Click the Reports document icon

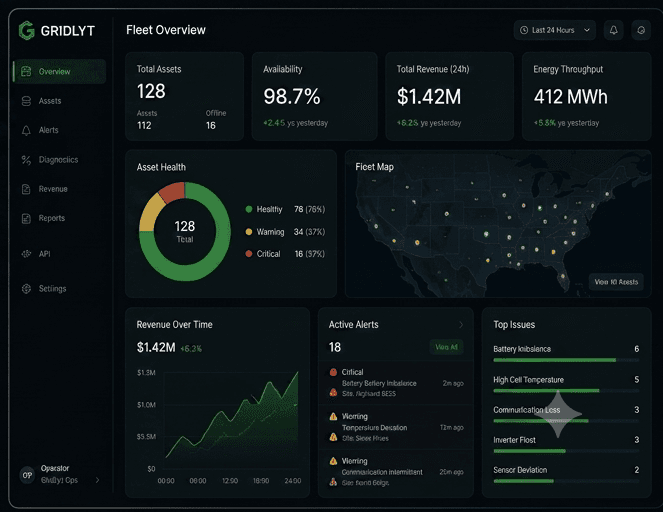[26, 219]
